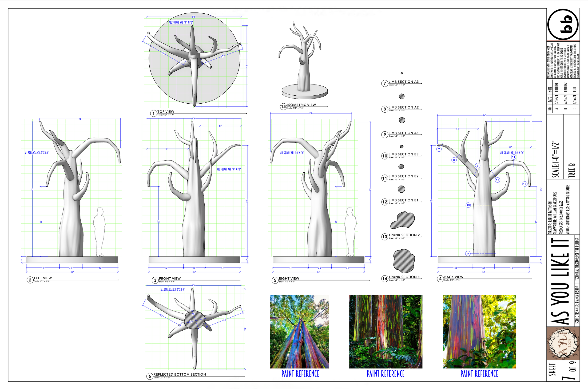Click the 6/15/24 revision date
This screenshot has width=588, height=389.
click(575, 99)
